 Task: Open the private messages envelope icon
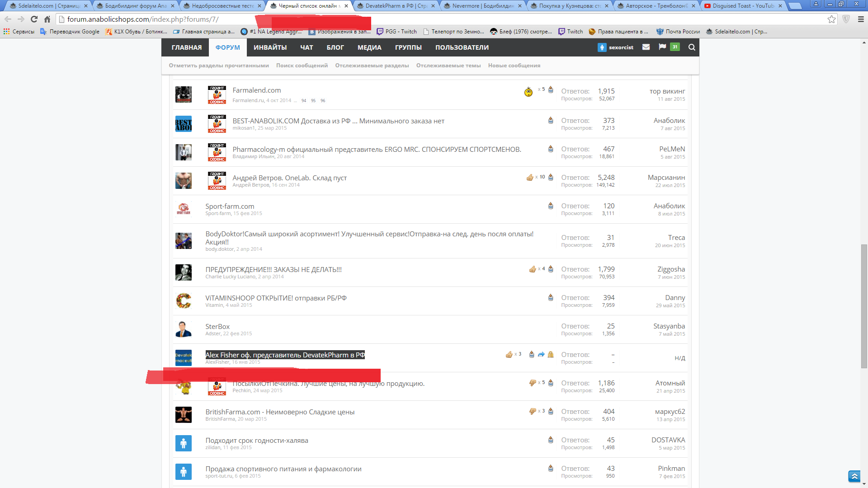(646, 47)
